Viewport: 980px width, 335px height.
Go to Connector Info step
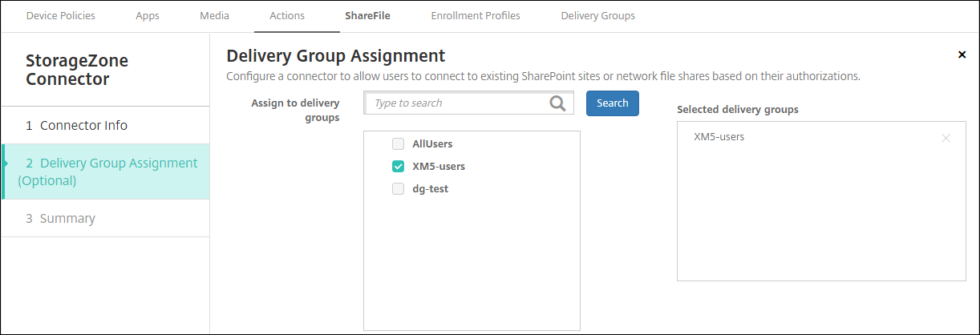[x=105, y=126]
